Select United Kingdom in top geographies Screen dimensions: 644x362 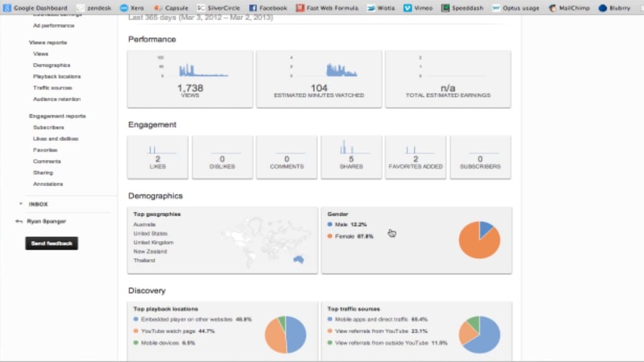[153, 243]
